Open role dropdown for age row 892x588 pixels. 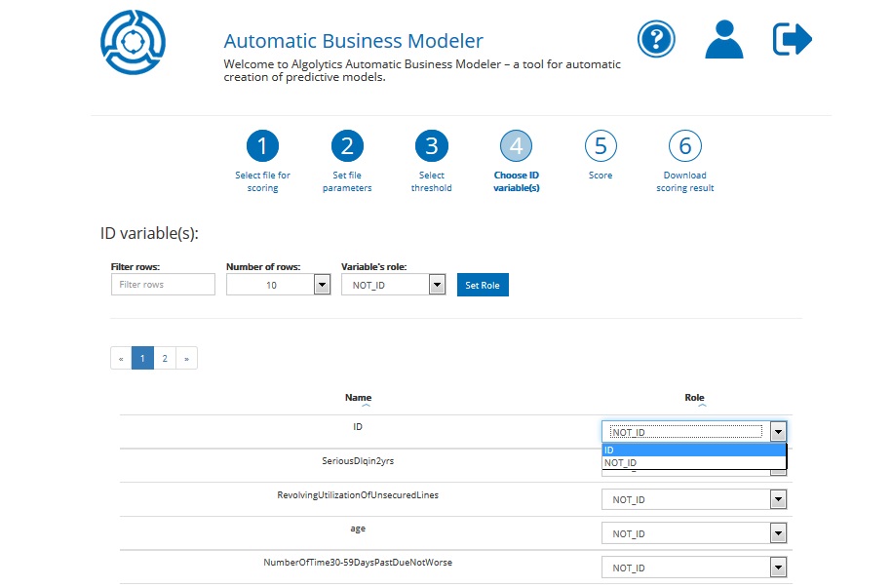[x=694, y=533]
